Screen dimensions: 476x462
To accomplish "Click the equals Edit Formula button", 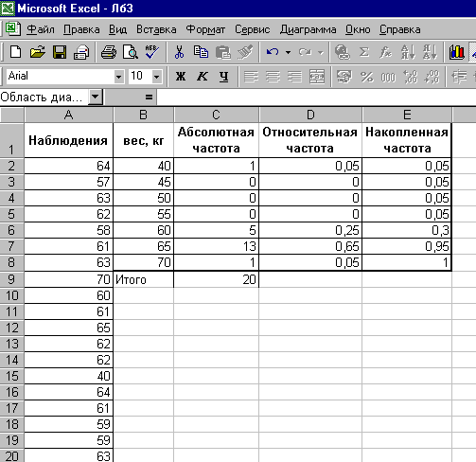I will coord(149,97).
